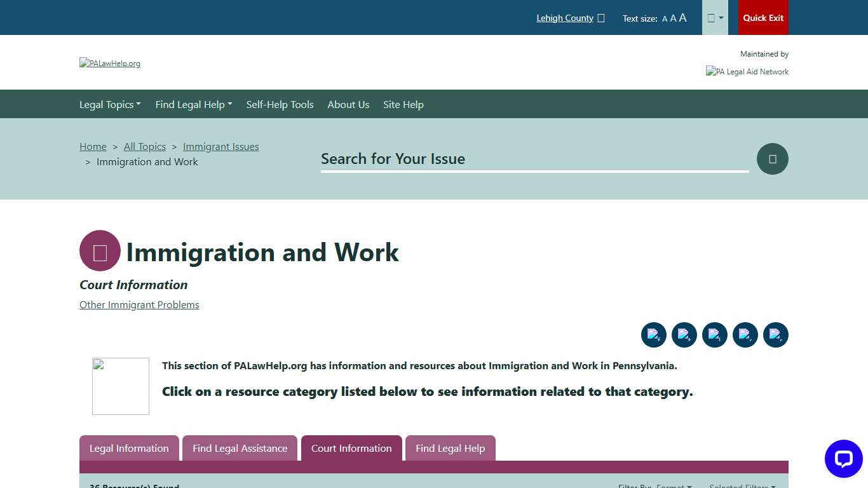Open the Other Immigrant Problems link
This screenshot has height=488, width=868.
point(139,305)
